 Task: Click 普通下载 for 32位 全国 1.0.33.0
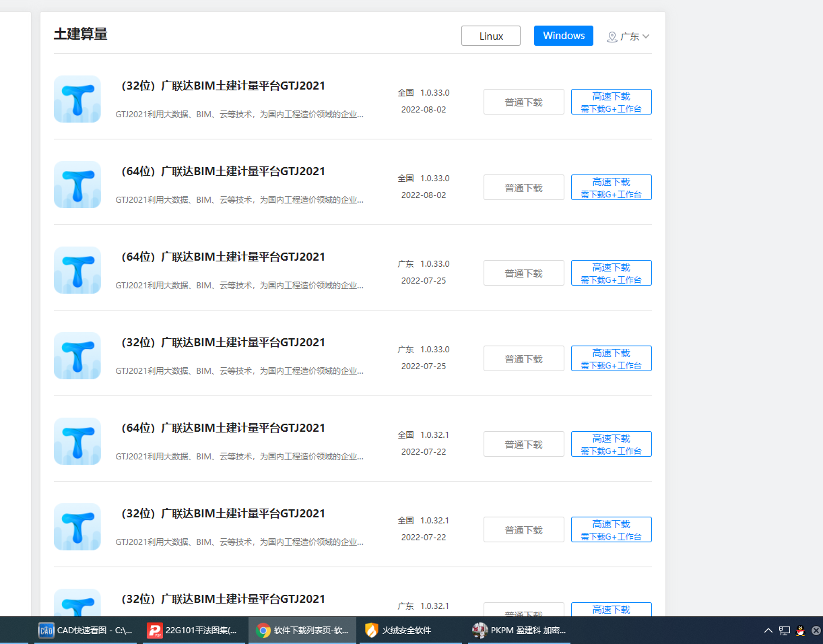click(x=524, y=102)
